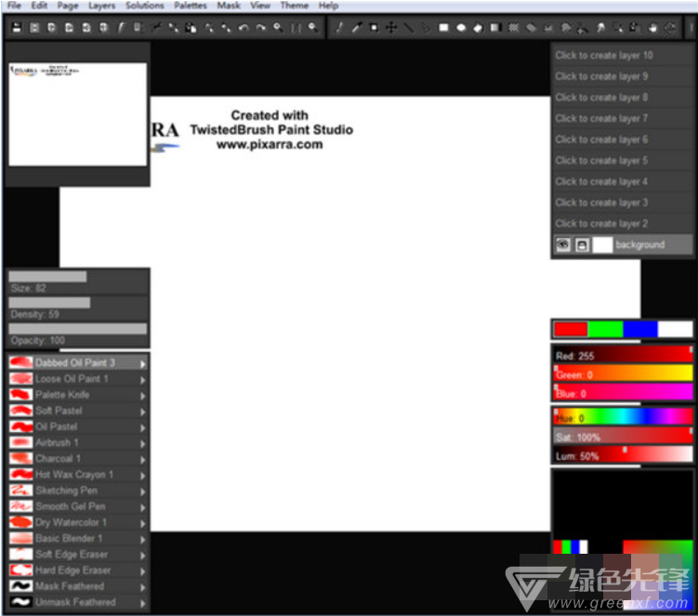Expand arrow next to Basic Blender 1
Screen dimensions: 698x616
pyautogui.click(x=143, y=540)
